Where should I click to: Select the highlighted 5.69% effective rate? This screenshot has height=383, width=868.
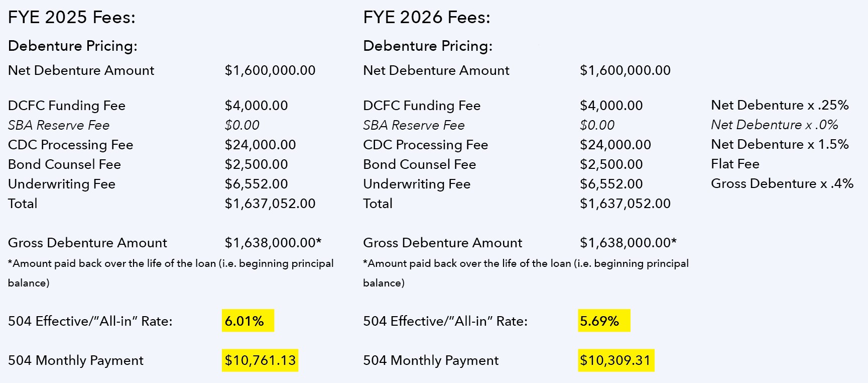[x=599, y=321]
